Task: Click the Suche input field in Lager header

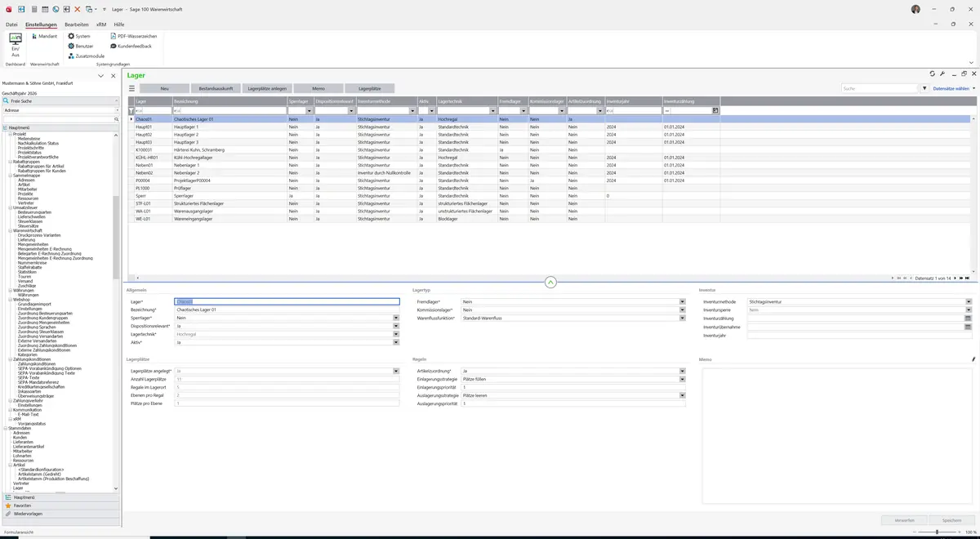Action: tap(880, 88)
